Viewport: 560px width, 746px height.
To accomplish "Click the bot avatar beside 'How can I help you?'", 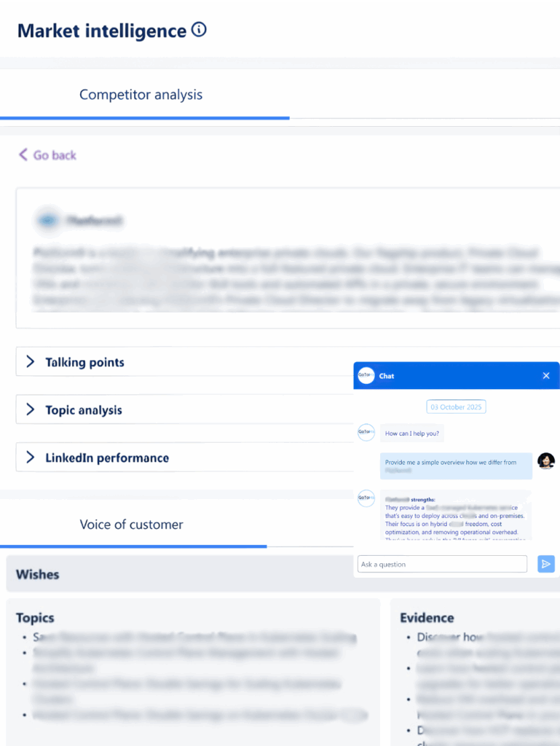I will click(x=366, y=433).
